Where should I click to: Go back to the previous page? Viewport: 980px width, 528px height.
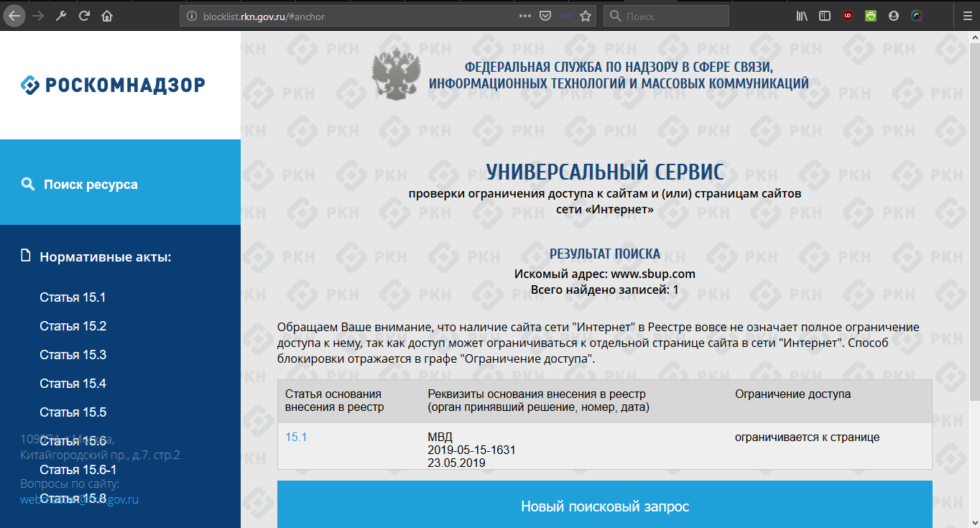[14, 16]
